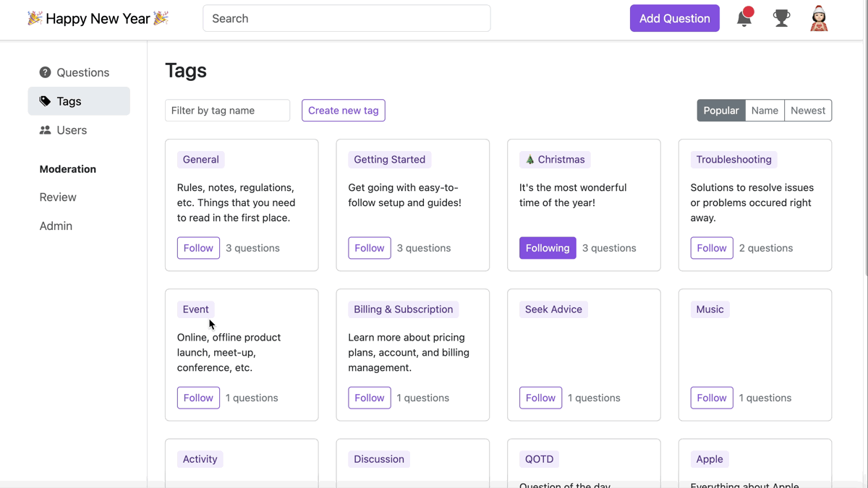Click the Tags icon in sidebar
Viewport: 868px width, 488px height.
[x=45, y=101]
